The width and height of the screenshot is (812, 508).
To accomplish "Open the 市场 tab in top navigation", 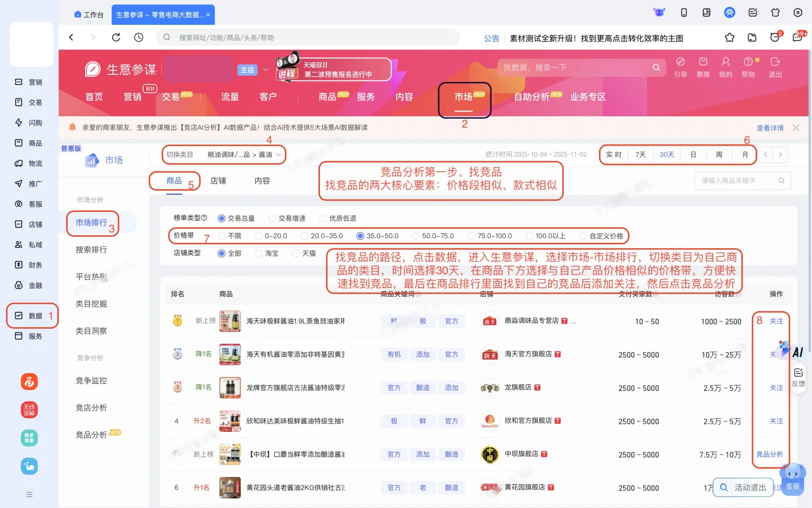I will [x=463, y=97].
